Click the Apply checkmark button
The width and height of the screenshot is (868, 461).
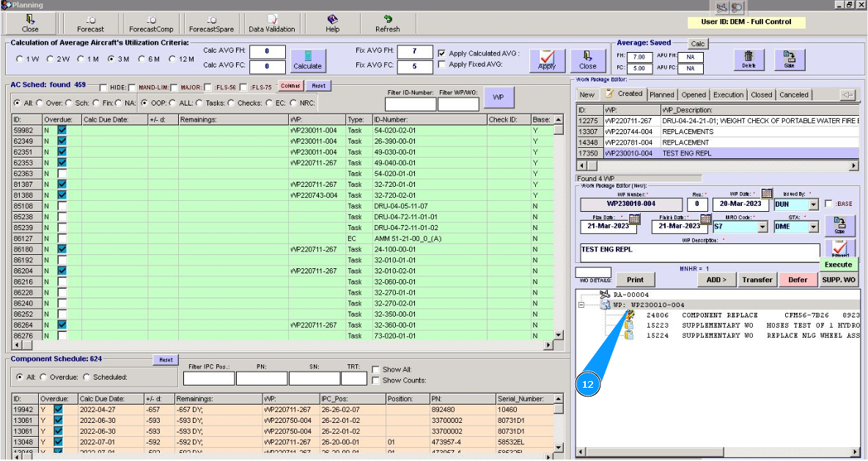click(547, 59)
